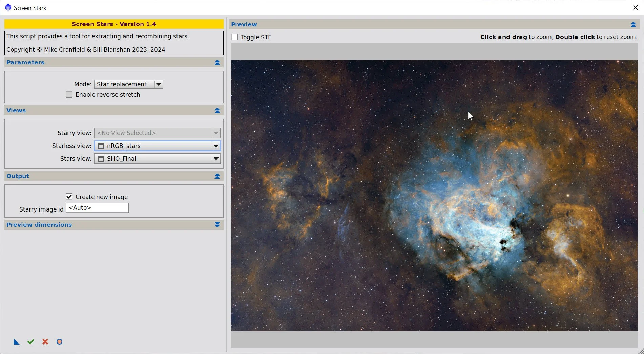Screen dimensions: 644x354
Task: Collapse the Preview panel
Action: click(633, 24)
